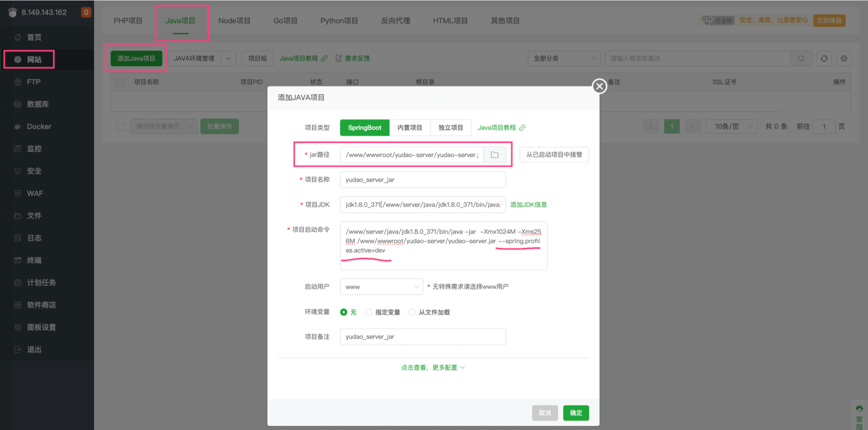The image size is (868, 430).
Task: Open the 启动用户 www dropdown
Action: (x=382, y=287)
